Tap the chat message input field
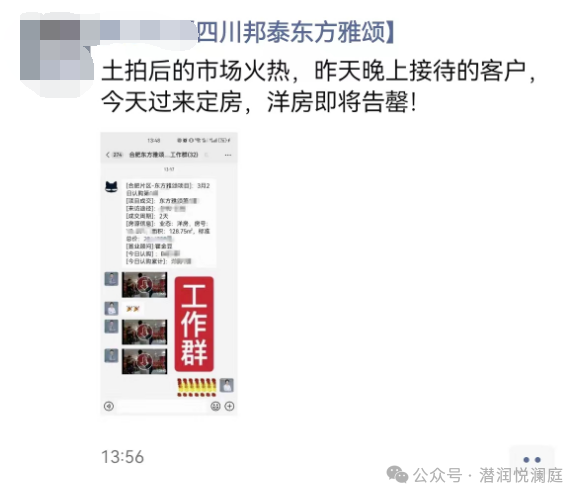 [162, 406]
